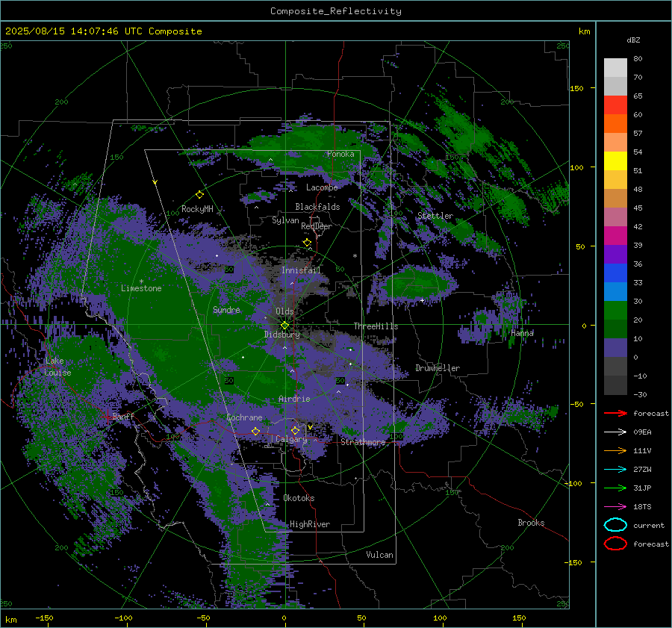The image size is (672, 628).
Task: Click the Blackfalds city label
Action: (x=317, y=207)
